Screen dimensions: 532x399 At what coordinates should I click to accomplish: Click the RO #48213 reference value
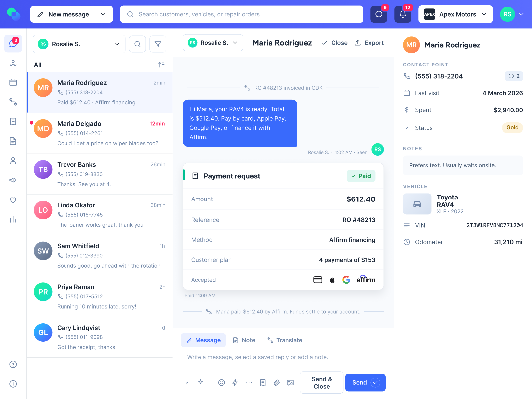[359, 220]
